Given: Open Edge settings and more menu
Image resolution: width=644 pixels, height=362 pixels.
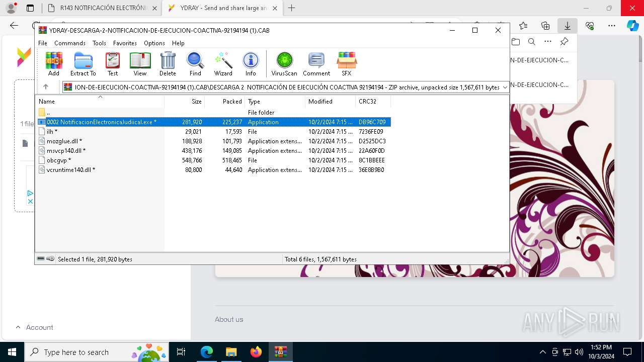Looking at the screenshot, I should tap(612, 26).
